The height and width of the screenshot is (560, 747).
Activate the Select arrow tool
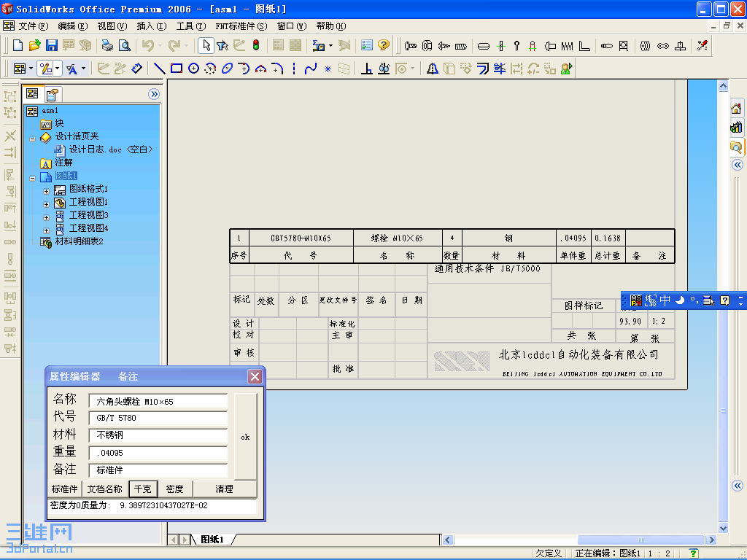[206, 45]
